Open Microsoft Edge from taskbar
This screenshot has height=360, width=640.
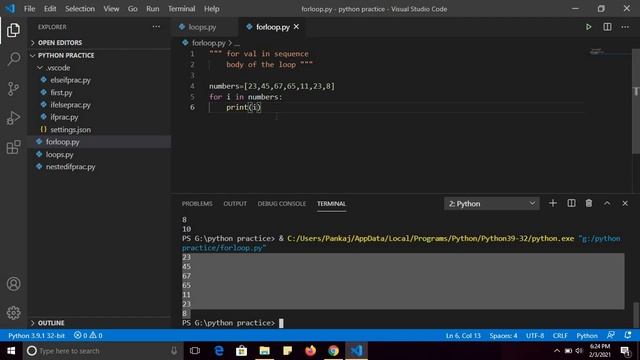219,351
